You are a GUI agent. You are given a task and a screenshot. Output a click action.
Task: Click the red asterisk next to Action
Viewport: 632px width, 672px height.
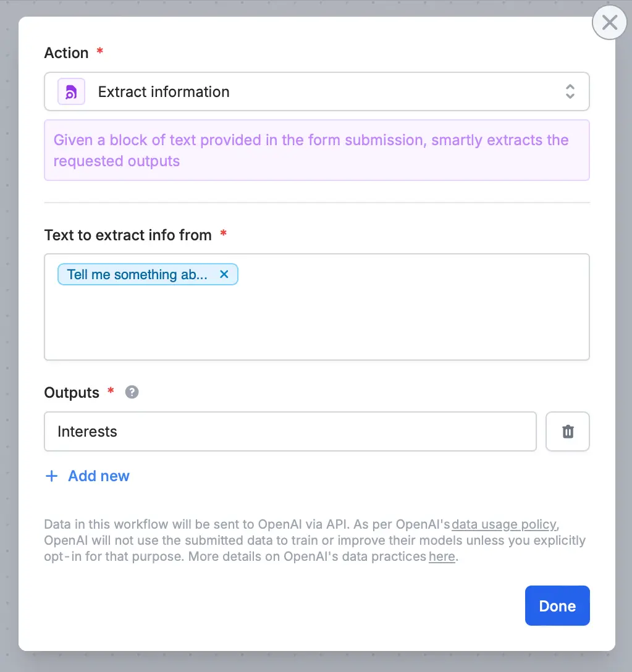(99, 52)
